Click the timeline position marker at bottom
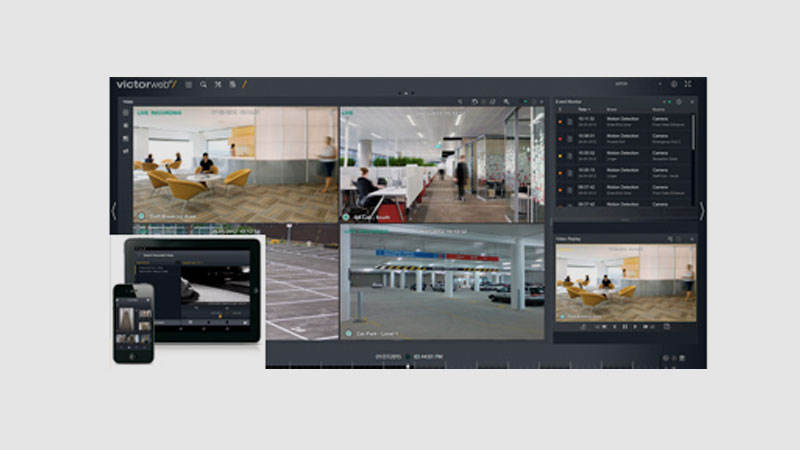Screen dimensions: 800x450 click(407, 365)
